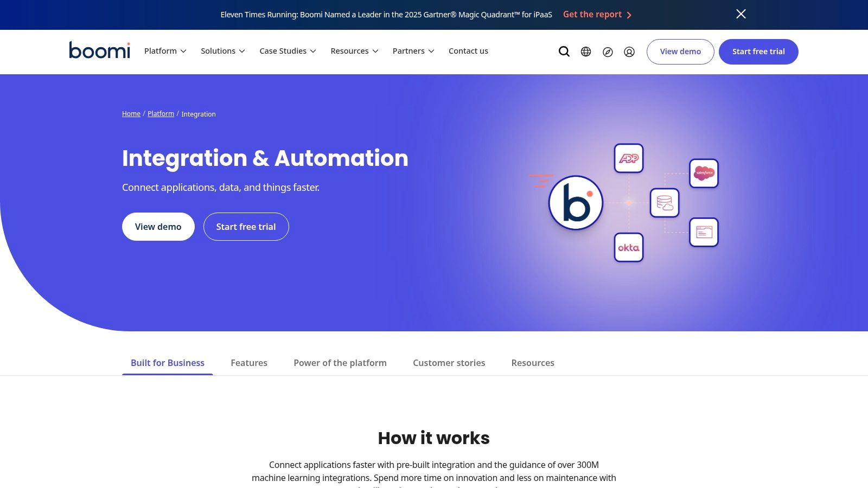Click the Connect applications, data, and things faster text

click(221, 188)
